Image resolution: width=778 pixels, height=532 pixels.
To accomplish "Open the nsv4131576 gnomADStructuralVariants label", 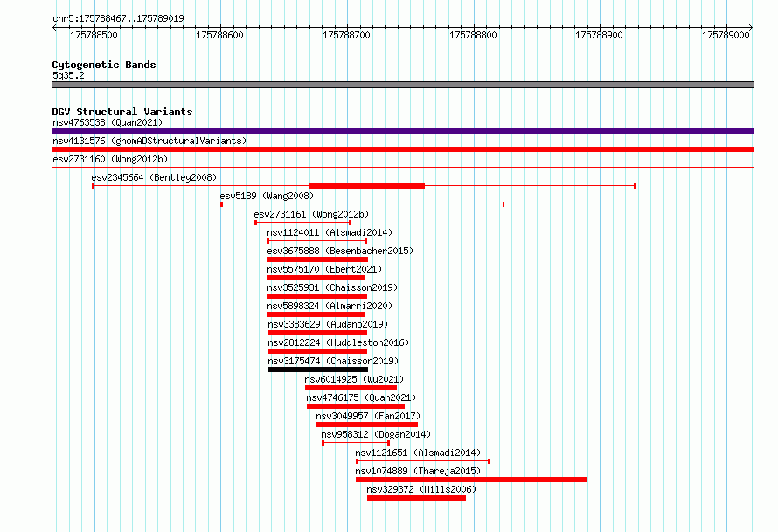I will (x=149, y=141).
